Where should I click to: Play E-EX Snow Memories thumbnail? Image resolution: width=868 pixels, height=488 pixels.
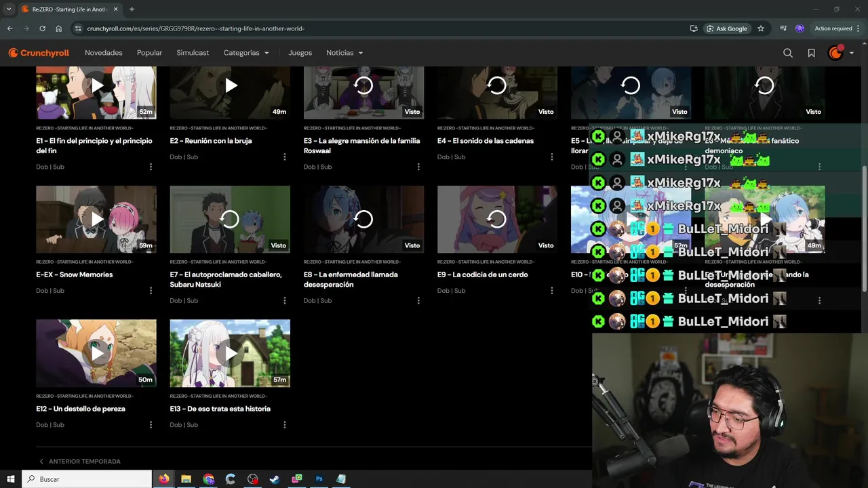(x=96, y=220)
